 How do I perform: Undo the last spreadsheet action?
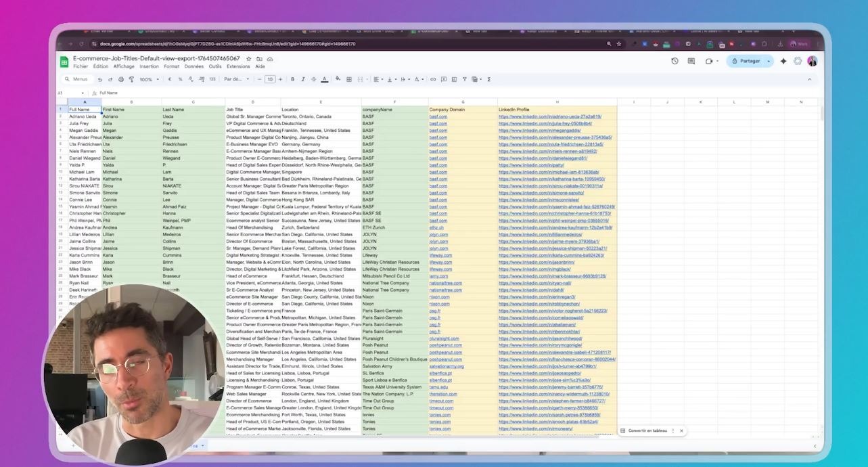[x=100, y=79]
